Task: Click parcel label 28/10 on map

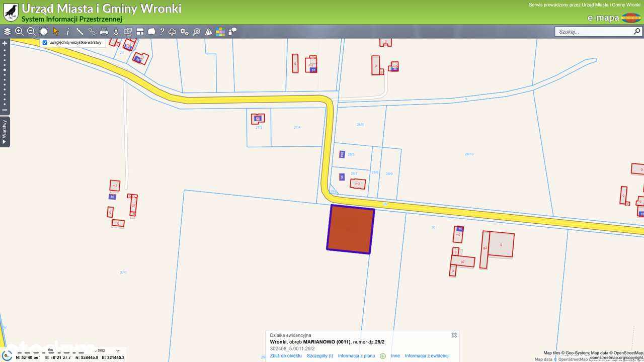Action: tap(469, 154)
